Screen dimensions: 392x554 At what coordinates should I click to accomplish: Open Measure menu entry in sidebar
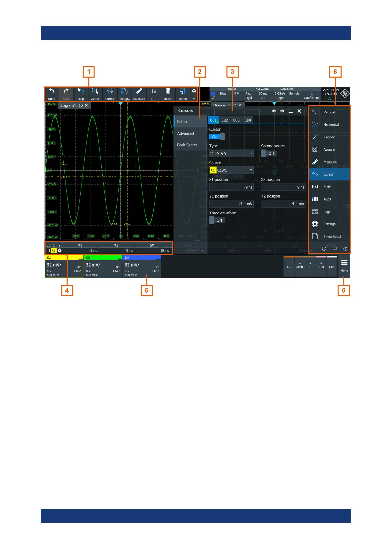[x=329, y=162]
